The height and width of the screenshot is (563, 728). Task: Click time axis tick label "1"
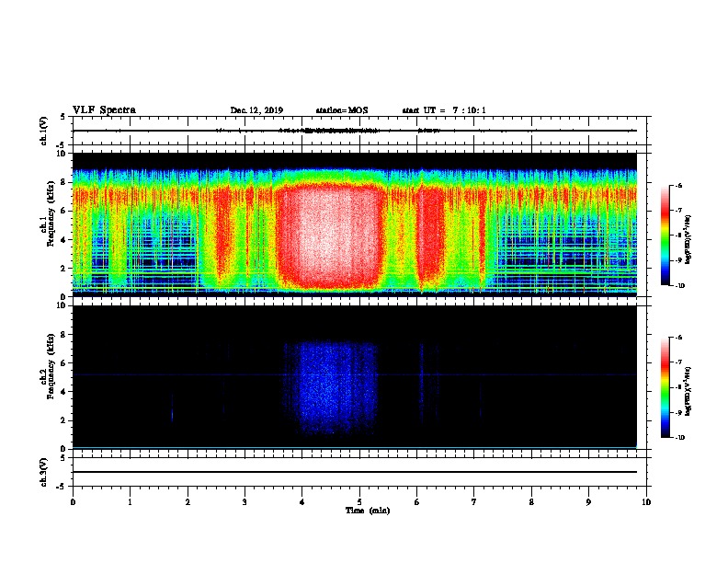click(x=130, y=502)
